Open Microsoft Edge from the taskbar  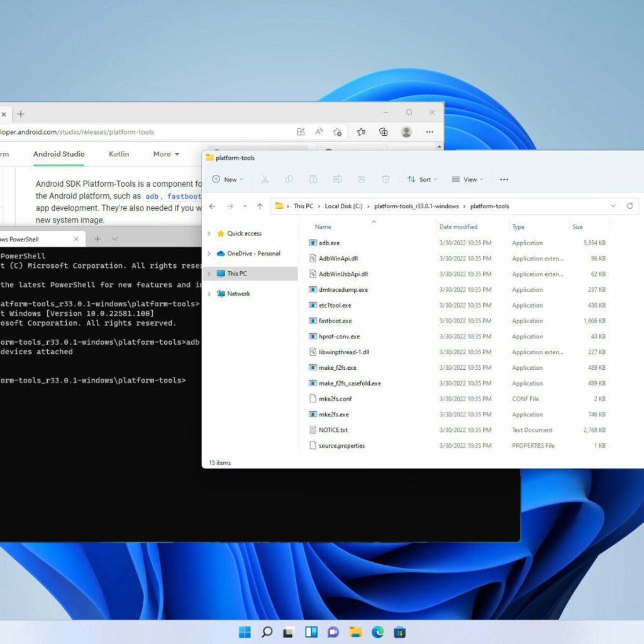pyautogui.click(x=378, y=631)
